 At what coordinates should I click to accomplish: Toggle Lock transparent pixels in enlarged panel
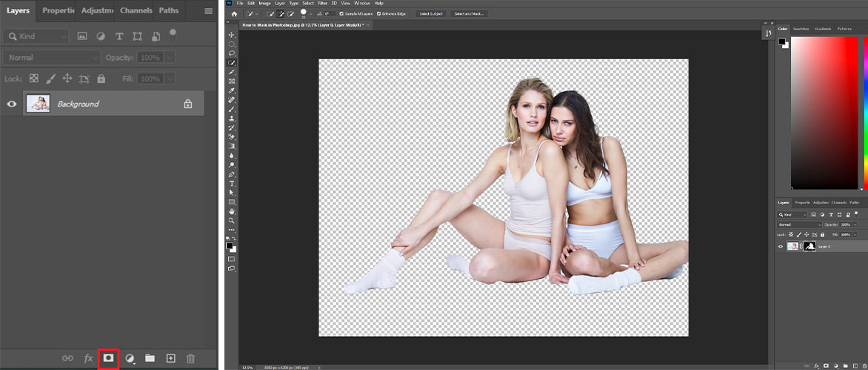pos(34,78)
